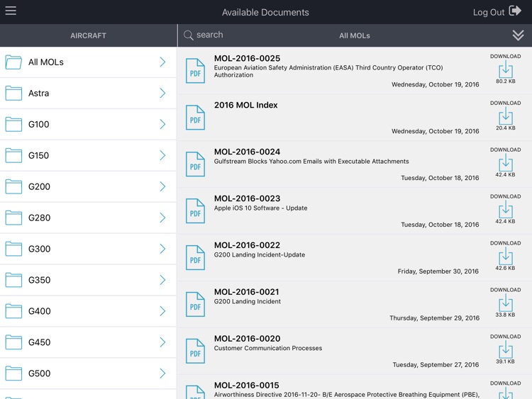Expand the G280 row chevron
Viewport: 532px width, 399px height.
click(x=162, y=218)
